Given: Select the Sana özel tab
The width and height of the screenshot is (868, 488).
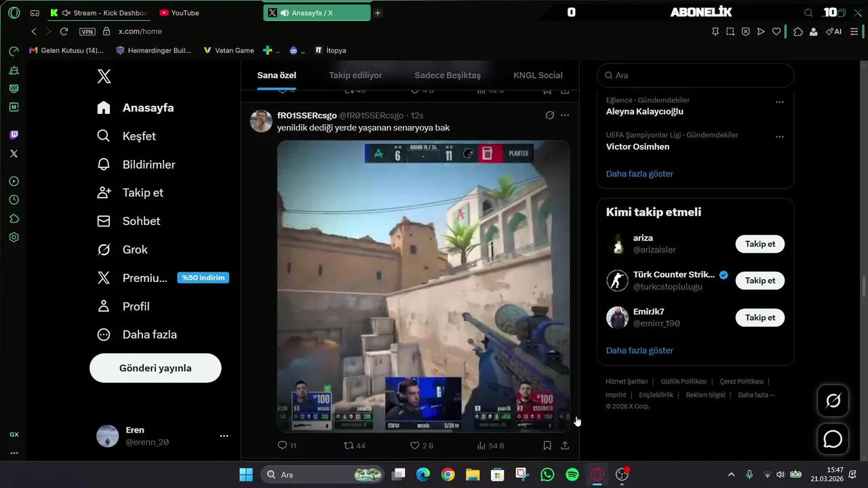Looking at the screenshot, I should tap(277, 75).
